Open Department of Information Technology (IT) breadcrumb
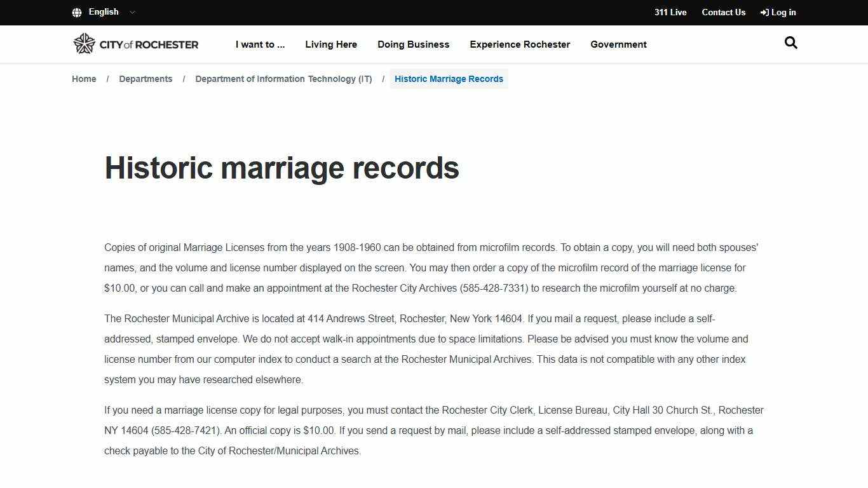 (283, 78)
